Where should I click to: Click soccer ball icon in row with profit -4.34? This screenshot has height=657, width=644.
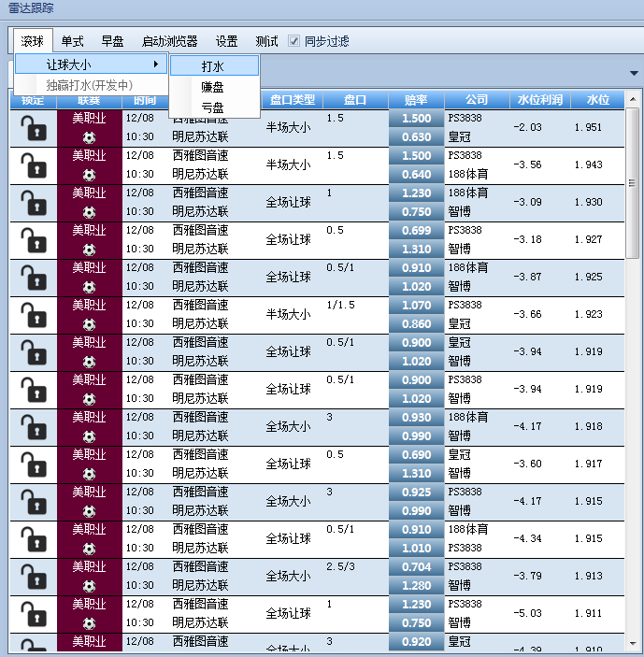pos(89,549)
